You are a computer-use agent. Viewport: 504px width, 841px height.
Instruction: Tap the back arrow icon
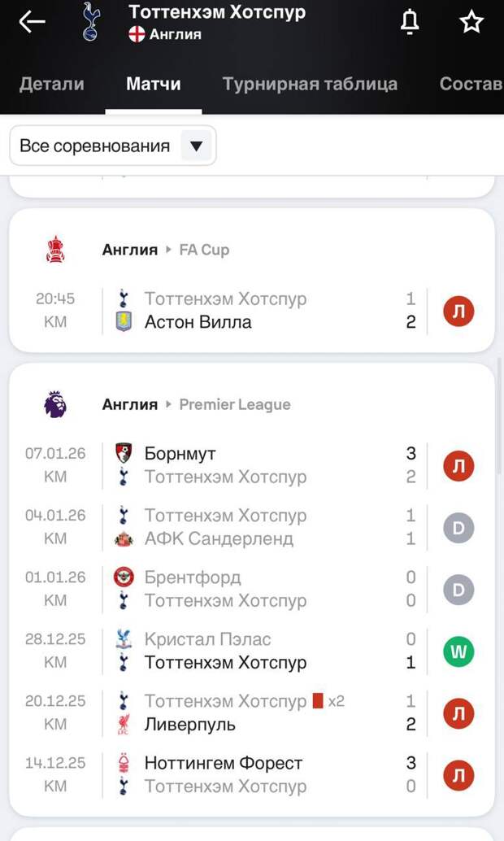(x=32, y=22)
